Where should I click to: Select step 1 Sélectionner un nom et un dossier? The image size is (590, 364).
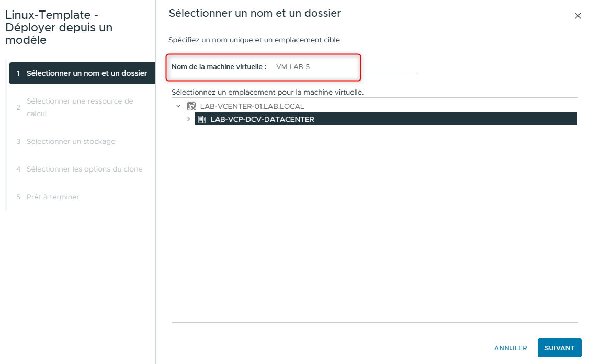[x=82, y=73]
